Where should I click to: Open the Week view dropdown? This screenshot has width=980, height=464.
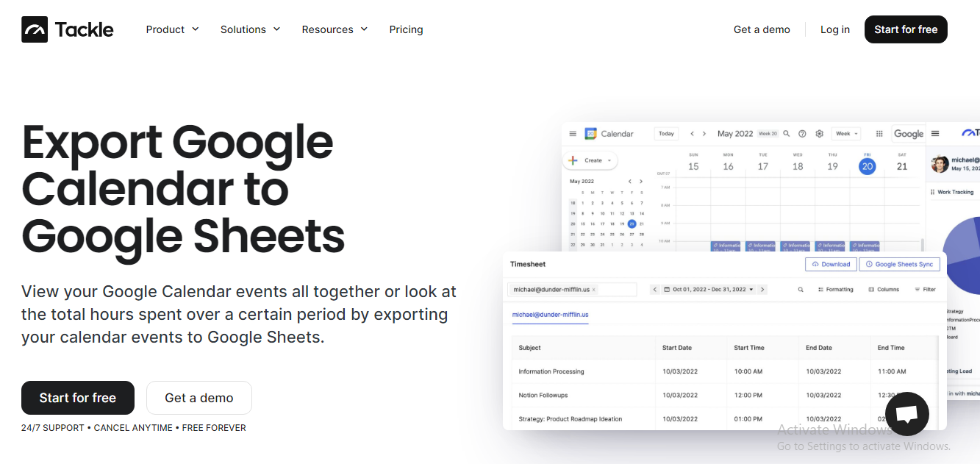point(845,133)
